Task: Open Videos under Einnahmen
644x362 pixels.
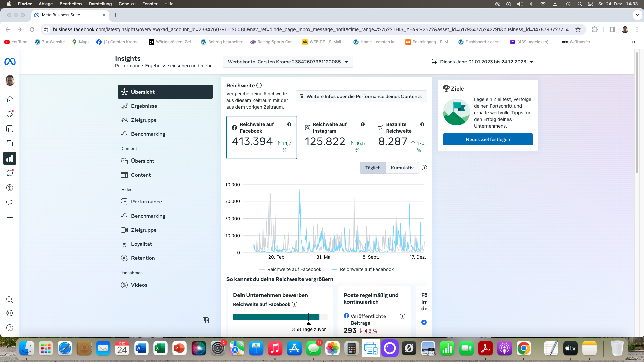Action: click(x=165, y=285)
